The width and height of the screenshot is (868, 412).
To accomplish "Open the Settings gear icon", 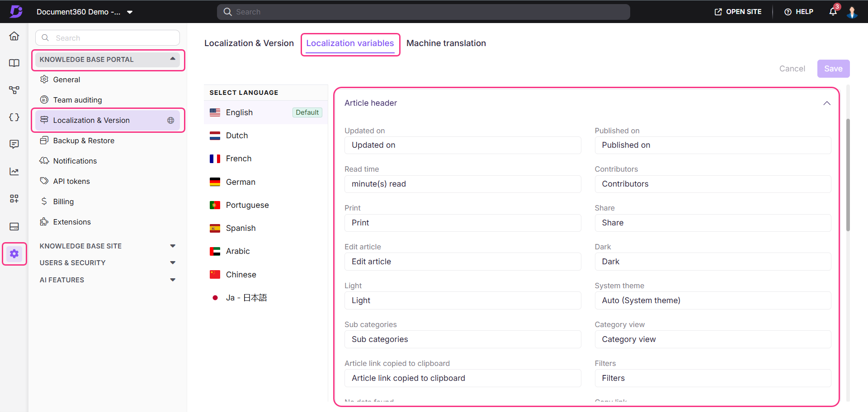I will (x=14, y=254).
